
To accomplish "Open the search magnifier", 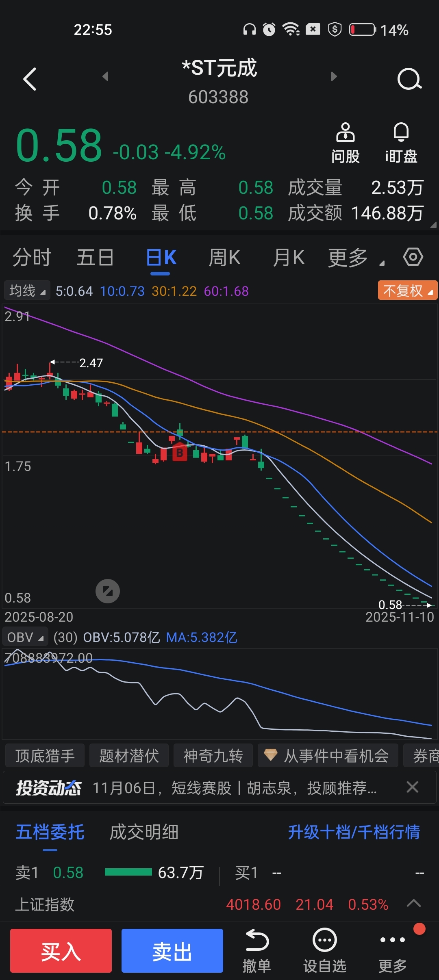I will click(x=409, y=79).
